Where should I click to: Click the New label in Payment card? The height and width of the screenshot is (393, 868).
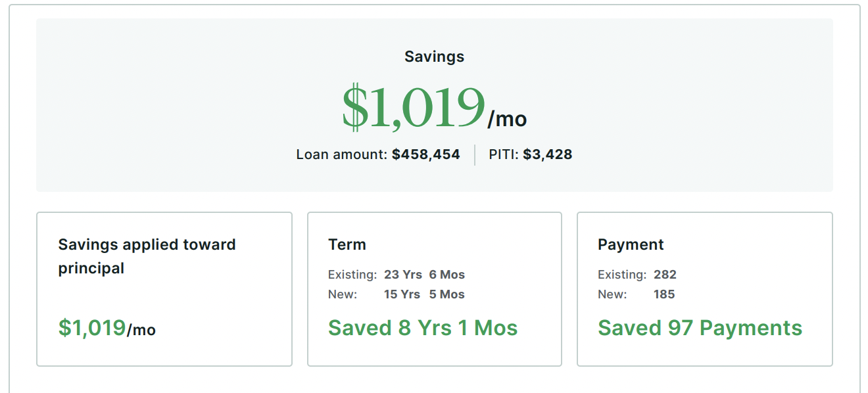tap(612, 294)
